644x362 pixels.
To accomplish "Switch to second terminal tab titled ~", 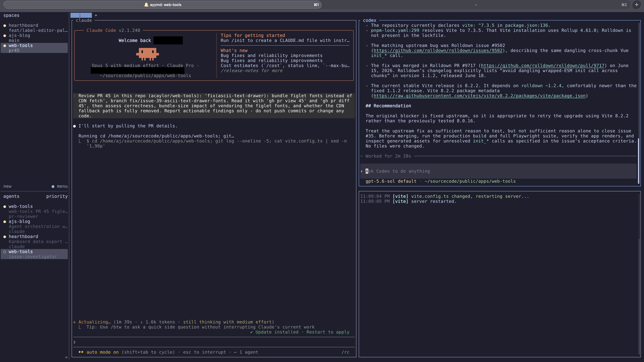I will 476,5.
